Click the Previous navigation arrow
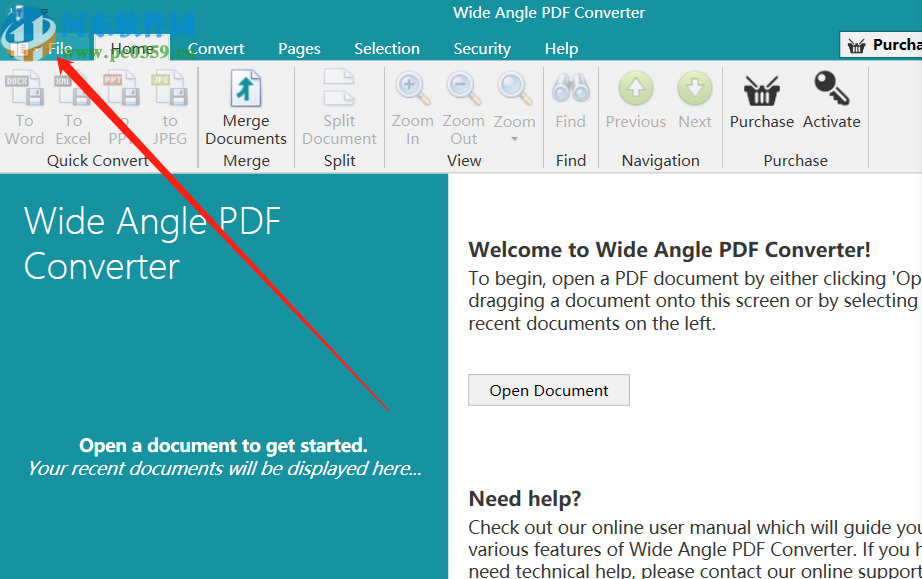This screenshot has width=922, height=579. 635,90
